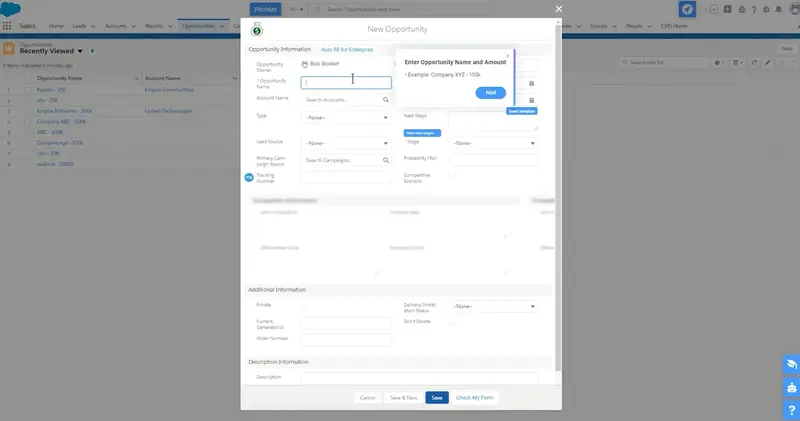Click the PitchMe button in header
Screen dimensions: 800x421
point(265,9)
